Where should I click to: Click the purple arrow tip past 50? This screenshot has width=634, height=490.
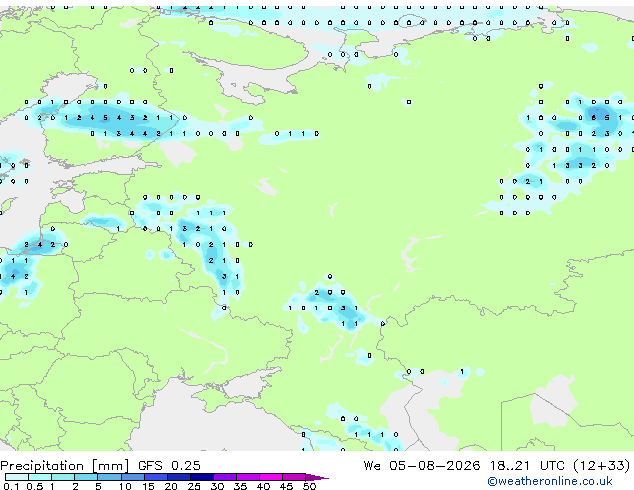pos(317,477)
